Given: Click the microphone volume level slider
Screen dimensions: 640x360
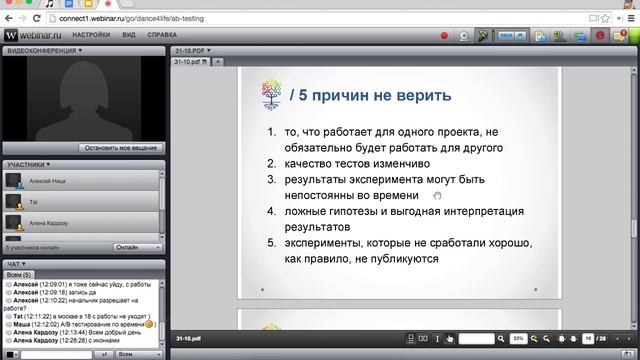Looking at the screenshot, I should click(493, 36).
